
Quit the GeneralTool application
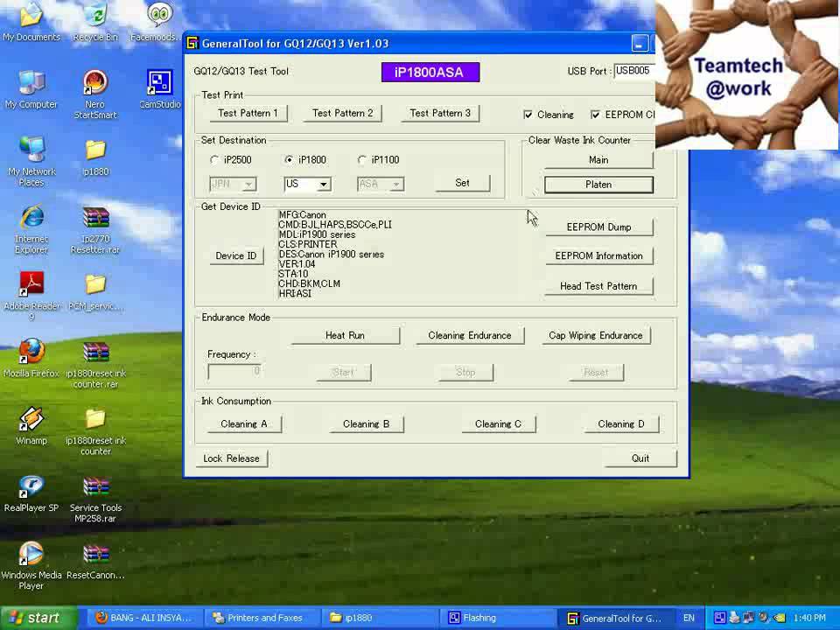pos(640,458)
